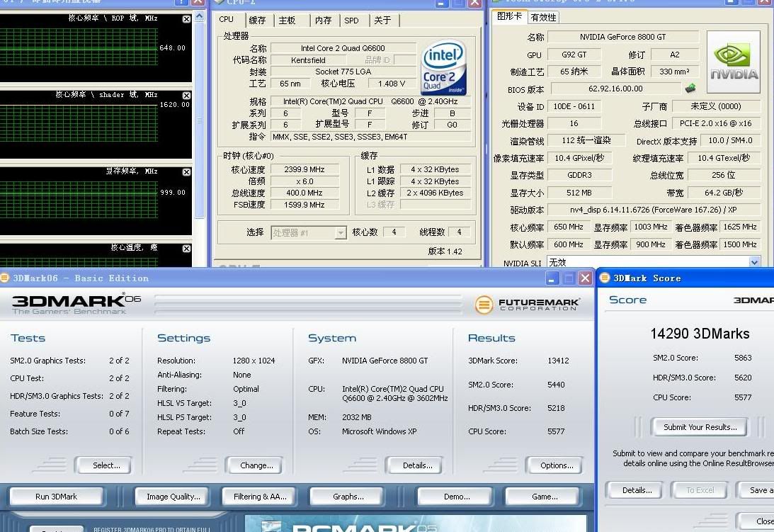Close the core temperature (核心温度) graph

tap(186, 249)
